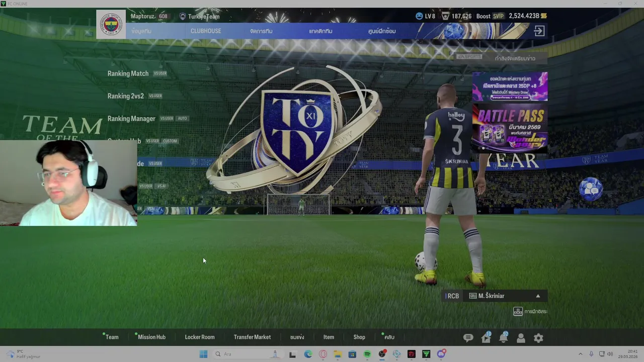The height and width of the screenshot is (362, 644).
Task: Open the Battle Pass banner
Action: (x=510, y=128)
